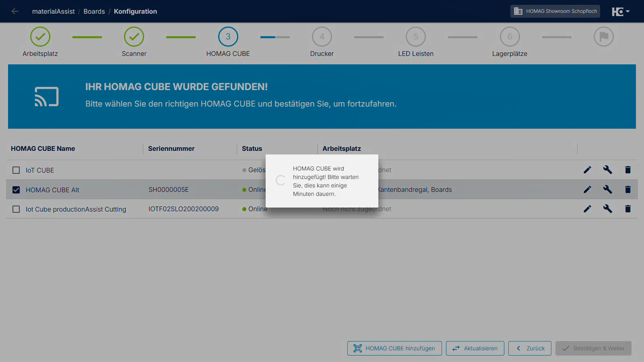Click the Aktualisieren button
Viewport: 644px width, 362px height.
click(x=475, y=348)
